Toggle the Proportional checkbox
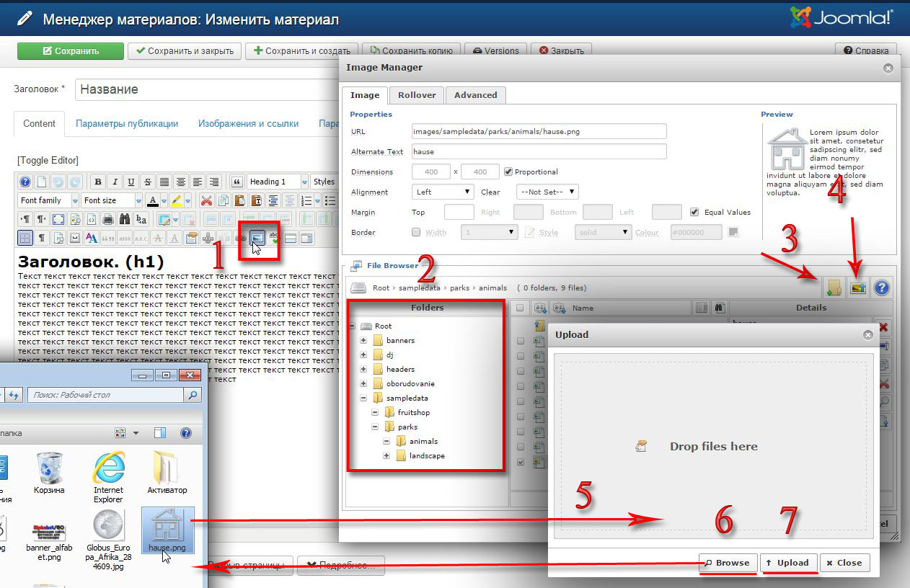Screen dimensions: 910x588 508,171
